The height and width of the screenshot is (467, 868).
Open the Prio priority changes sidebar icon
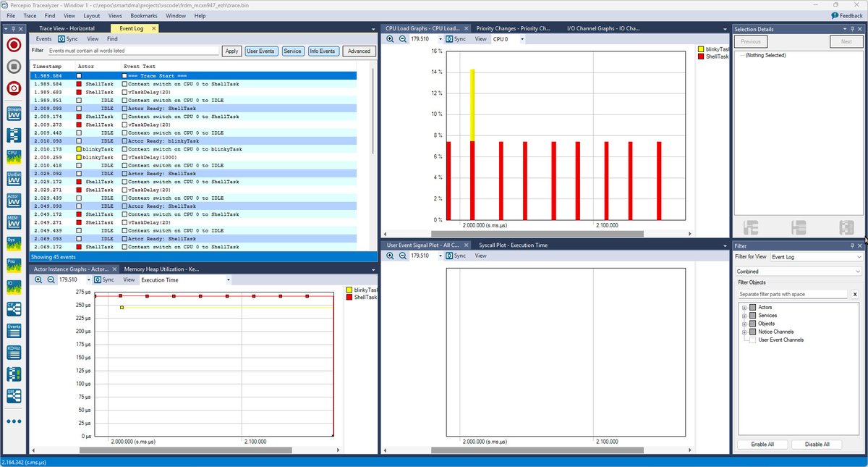coord(14,266)
